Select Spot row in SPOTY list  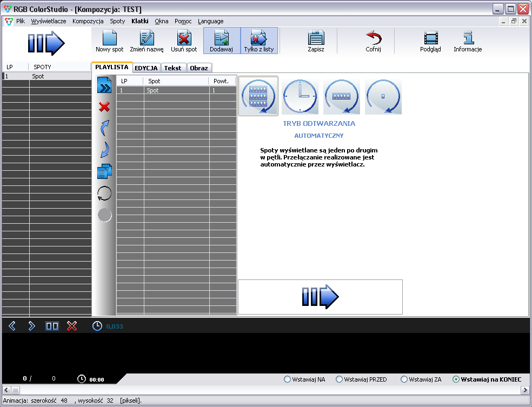point(46,76)
